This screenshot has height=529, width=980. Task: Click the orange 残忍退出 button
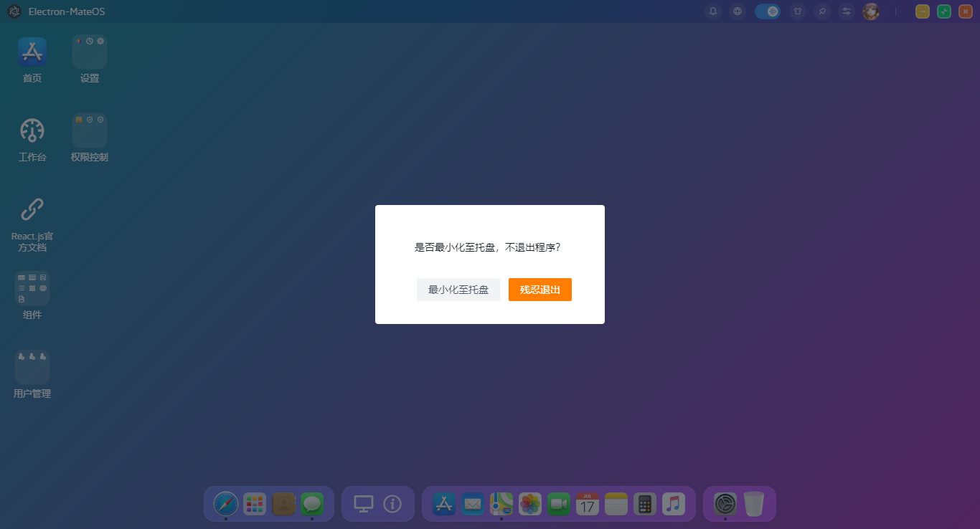tap(540, 290)
